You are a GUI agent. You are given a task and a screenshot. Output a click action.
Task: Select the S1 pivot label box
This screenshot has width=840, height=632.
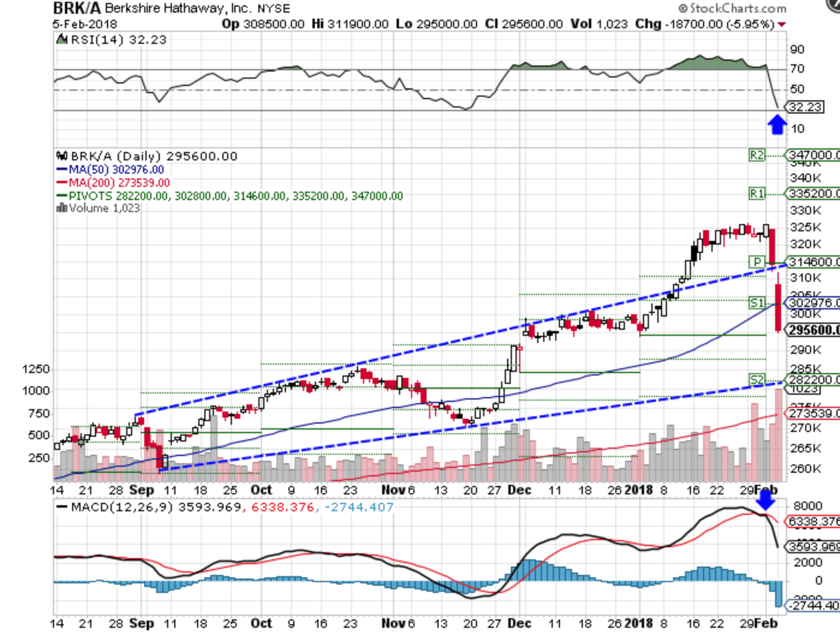[756, 302]
